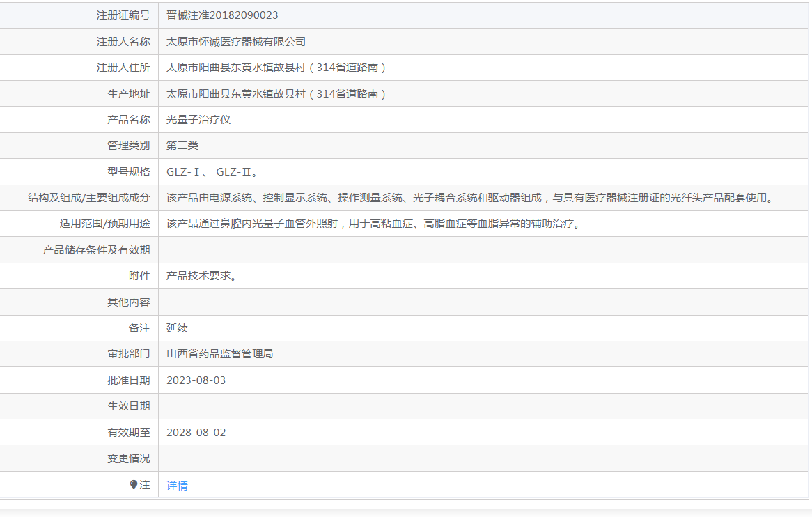The height and width of the screenshot is (517, 812).
Task: Click the label 适用范围/预期用途
Action: (105, 224)
